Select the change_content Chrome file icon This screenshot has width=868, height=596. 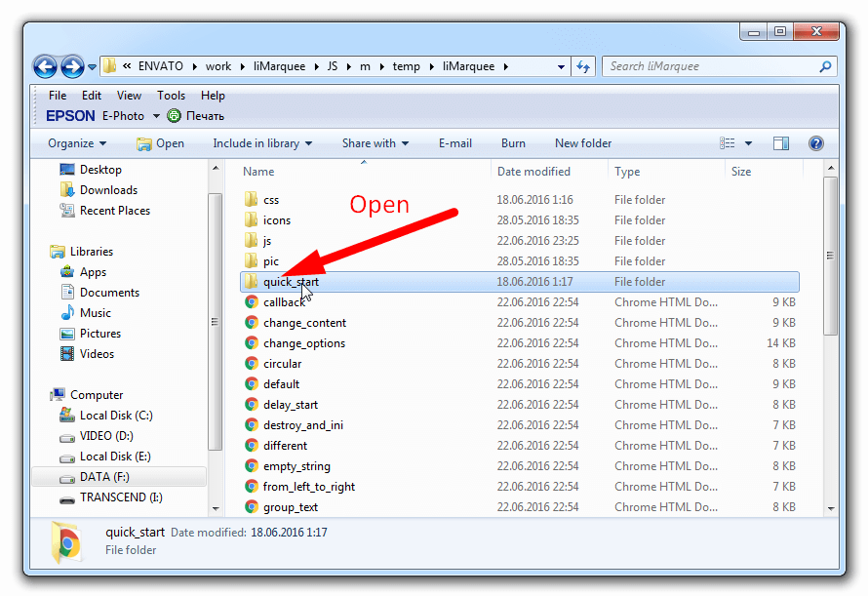tap(252, 322)
